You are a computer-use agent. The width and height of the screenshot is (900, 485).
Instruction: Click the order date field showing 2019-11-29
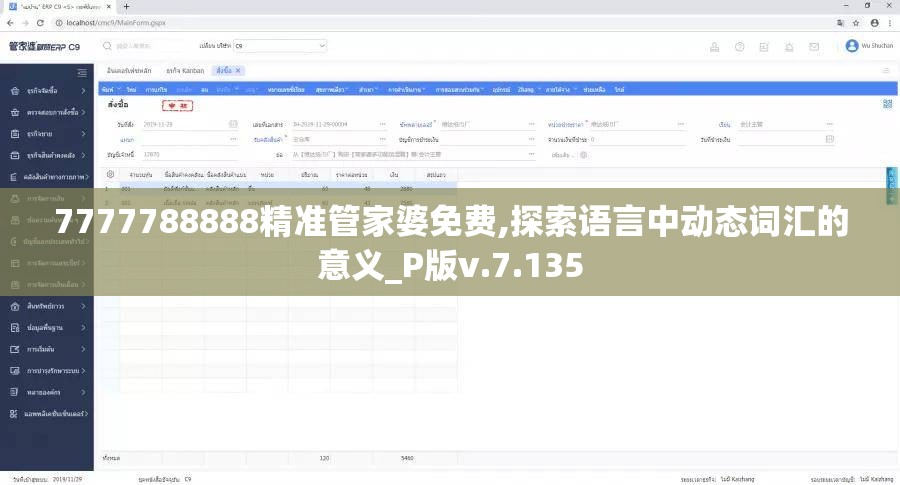point(190,124)
